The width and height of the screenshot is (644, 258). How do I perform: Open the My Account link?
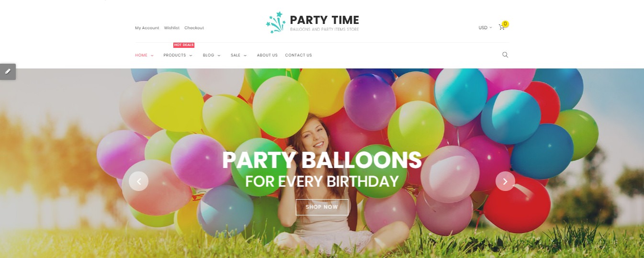point(147,28)
